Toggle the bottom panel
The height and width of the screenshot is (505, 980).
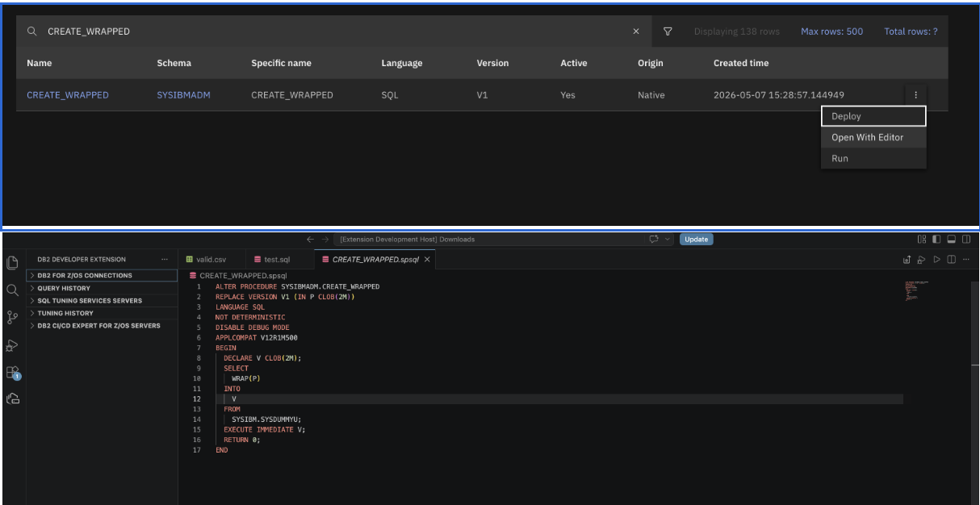(951, 240)
